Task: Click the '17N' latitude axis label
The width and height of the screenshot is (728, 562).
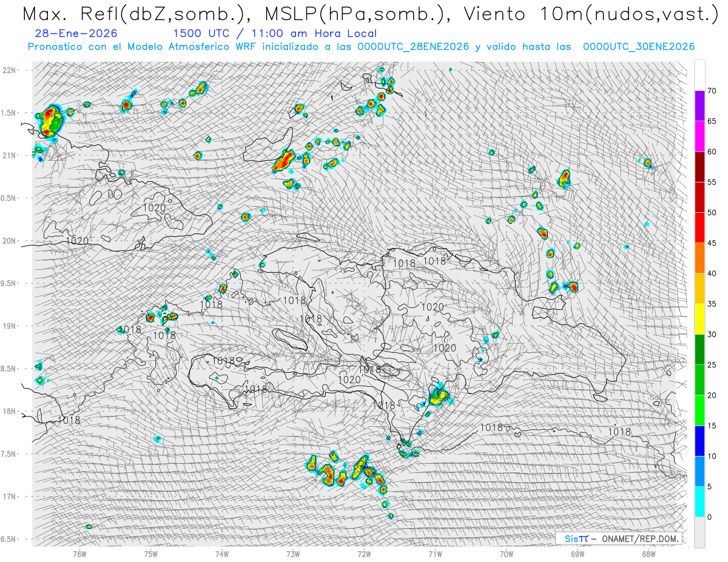Action: click(x=10, y=497)
